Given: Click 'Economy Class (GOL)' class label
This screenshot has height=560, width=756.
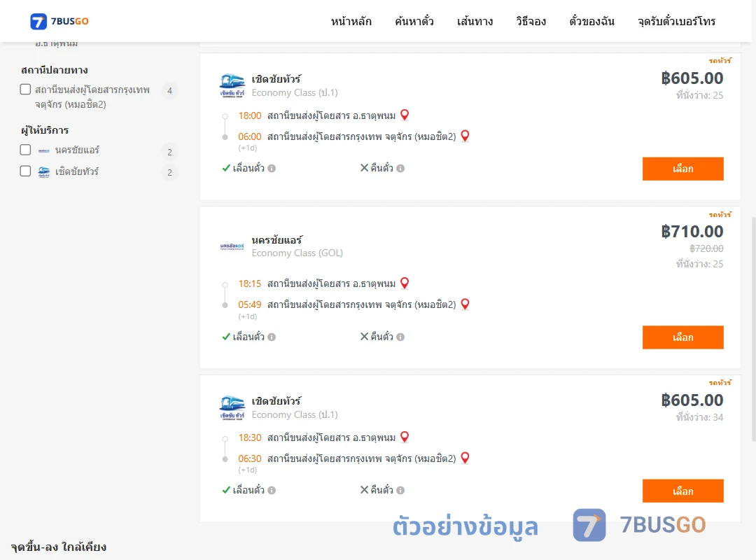Looking at the screenshot, I should (297, 253).
